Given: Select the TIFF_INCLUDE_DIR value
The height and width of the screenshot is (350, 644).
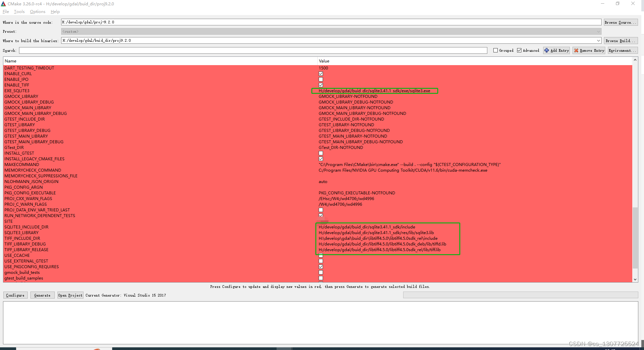Looking at the screenshot, I should coord(378,238).
